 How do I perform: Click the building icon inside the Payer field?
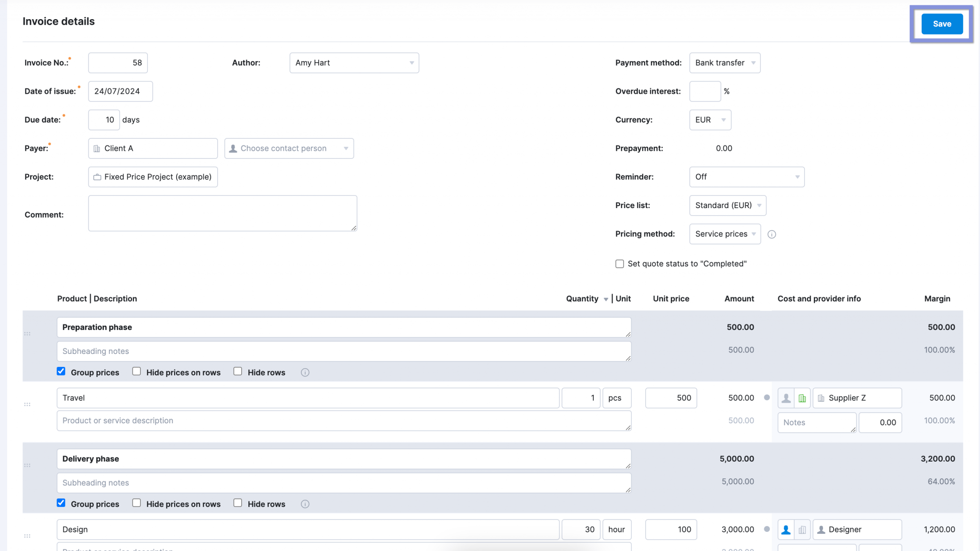97,148
